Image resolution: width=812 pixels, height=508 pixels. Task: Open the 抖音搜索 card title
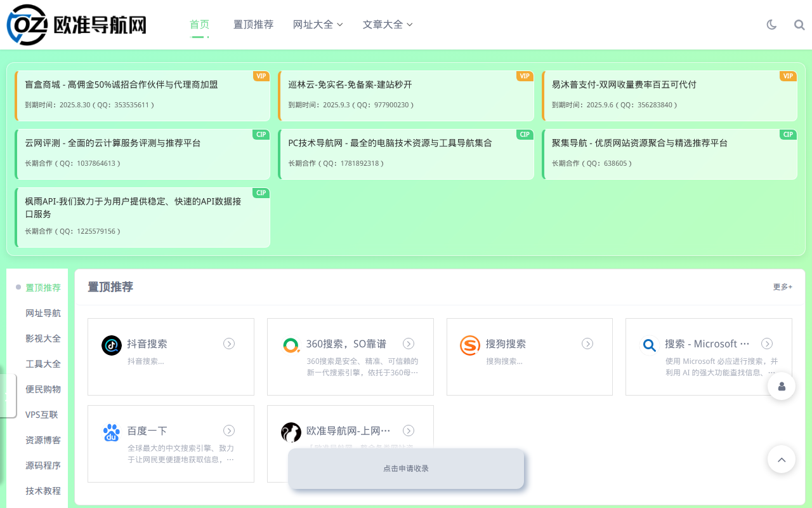point(147,344)
